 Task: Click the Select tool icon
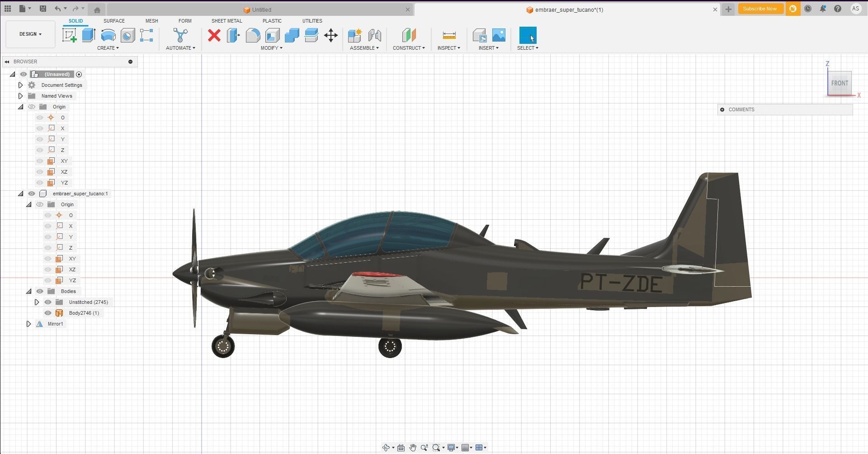(528, 35)
